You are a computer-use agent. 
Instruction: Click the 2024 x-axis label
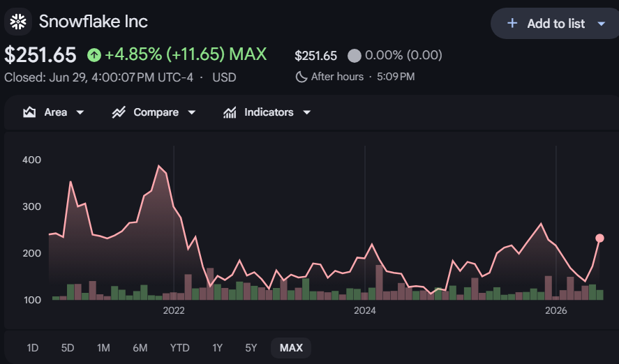coord(365,311)
